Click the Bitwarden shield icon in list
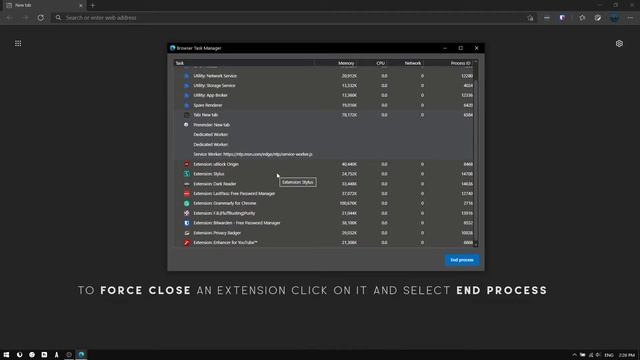 pyautogui.click(x=187, y=223)
